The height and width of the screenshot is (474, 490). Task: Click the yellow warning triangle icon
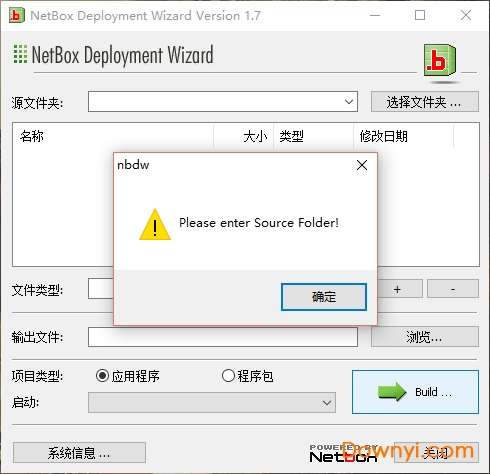(155, 225)
